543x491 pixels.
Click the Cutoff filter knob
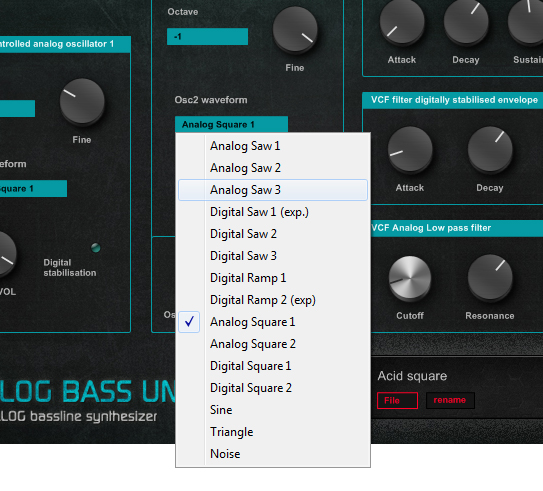tap(410, 277)
